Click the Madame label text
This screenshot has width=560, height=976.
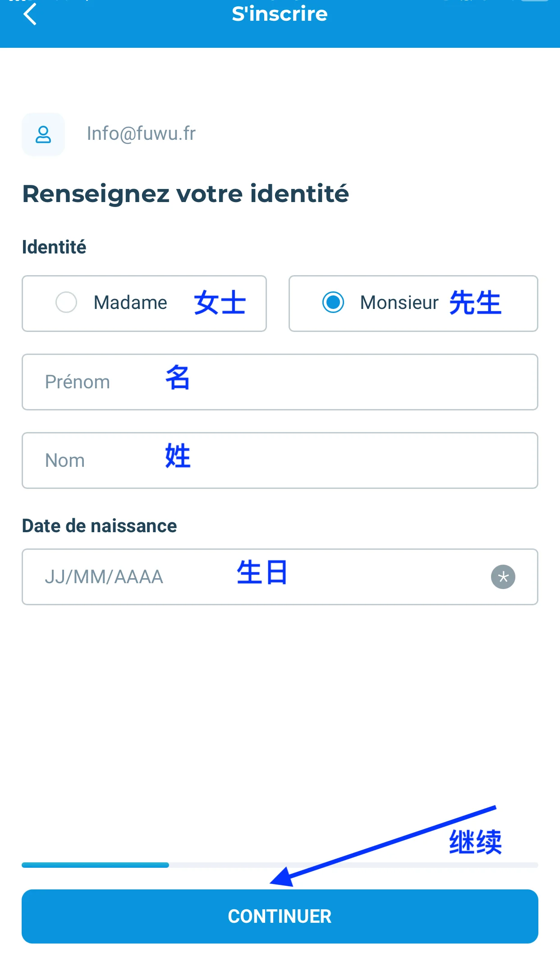130,303
